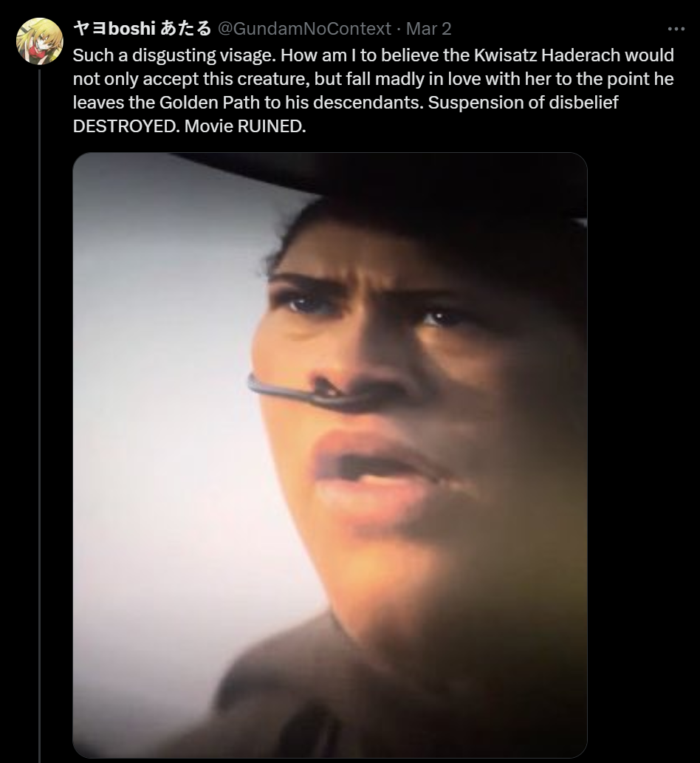Screen dimensions: 700x763
Task: Click the boshi part of the display name
Action: [x=132, y=29]
